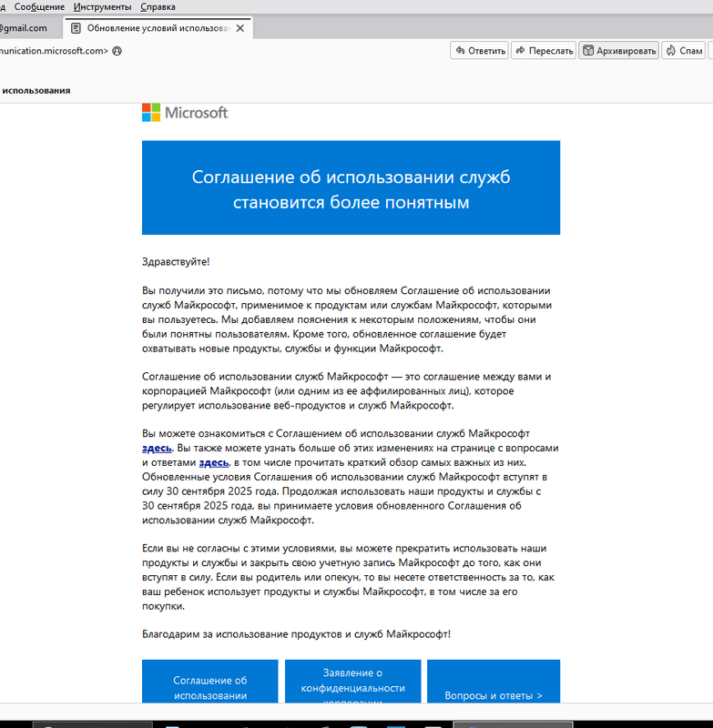Open the Инструменты menu

pos(102,7)
